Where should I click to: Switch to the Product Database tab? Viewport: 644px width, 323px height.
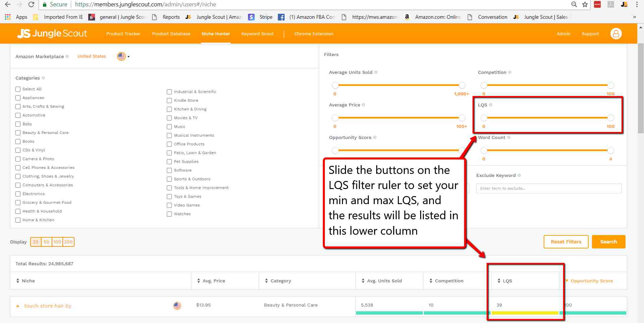[171, 34]
